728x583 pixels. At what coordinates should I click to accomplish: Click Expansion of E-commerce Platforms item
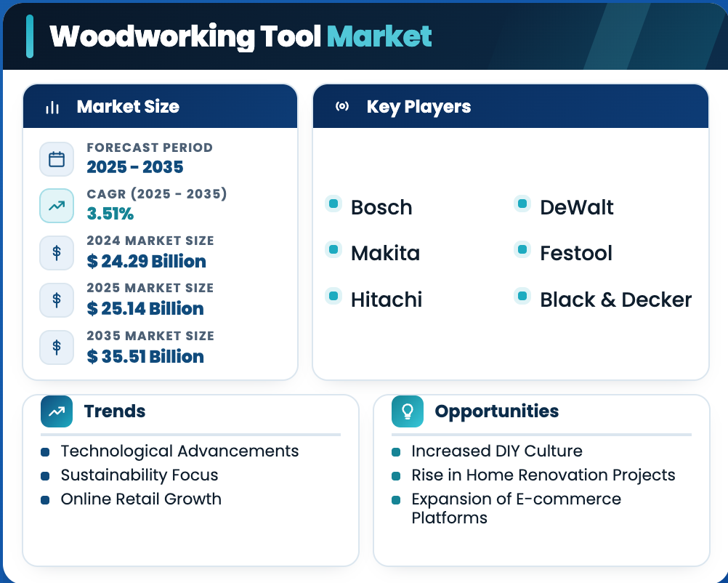click(x=517, y=508)
